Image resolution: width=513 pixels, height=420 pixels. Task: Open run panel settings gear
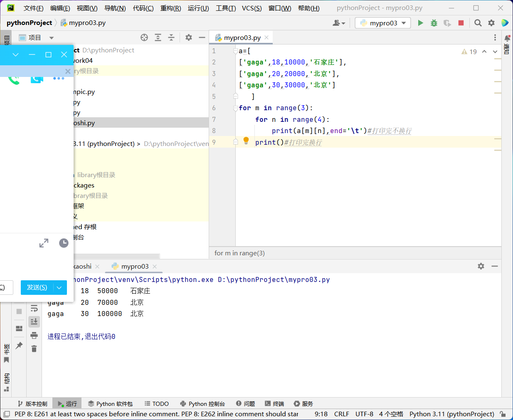click(x=481, y=266)
